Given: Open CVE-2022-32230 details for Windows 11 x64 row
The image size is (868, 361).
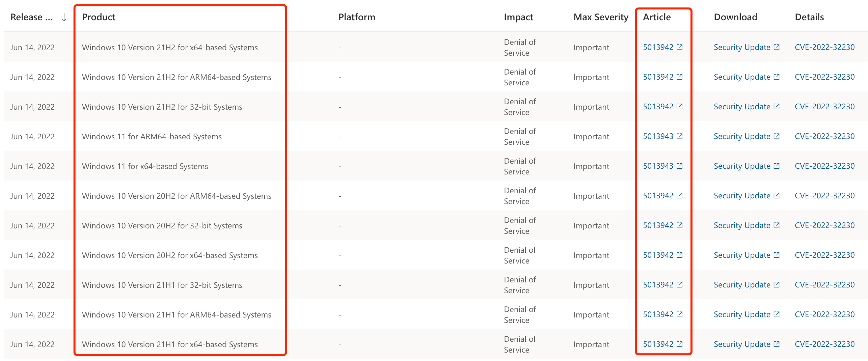Looking at the screenshot, I should (x=824, y=166).
